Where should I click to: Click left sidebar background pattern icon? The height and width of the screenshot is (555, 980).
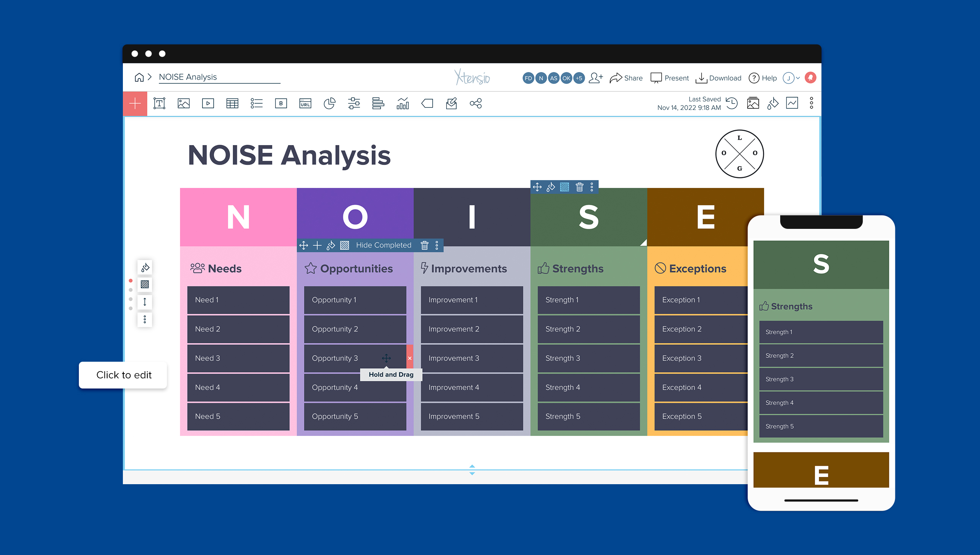pyautogui.click(x=145, y=284)
